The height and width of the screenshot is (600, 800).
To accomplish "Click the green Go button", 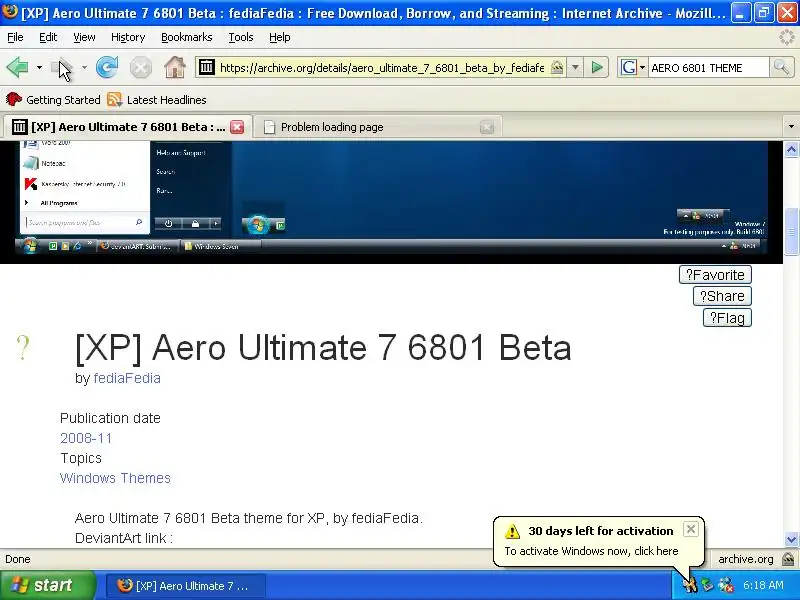I will tap(596, 67).
